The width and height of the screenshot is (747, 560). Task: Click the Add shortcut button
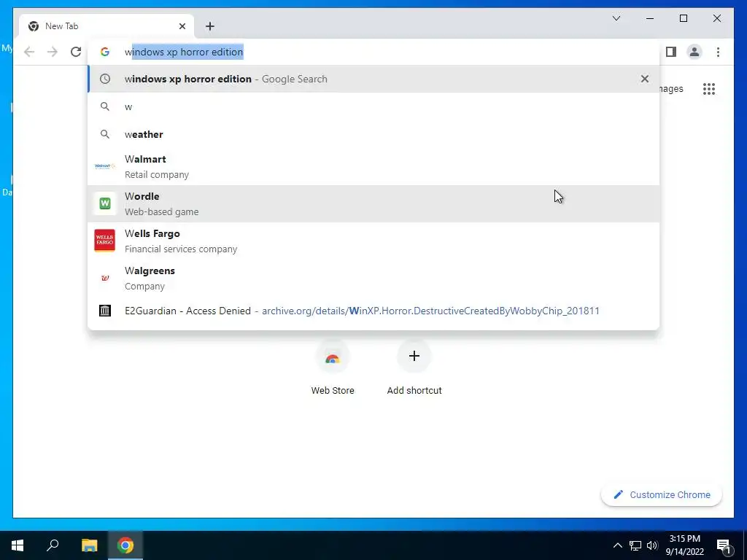point(414,368)
